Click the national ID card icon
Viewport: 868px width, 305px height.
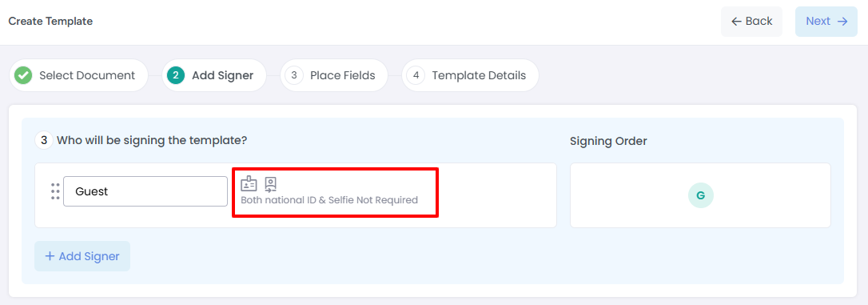point(249,183)
